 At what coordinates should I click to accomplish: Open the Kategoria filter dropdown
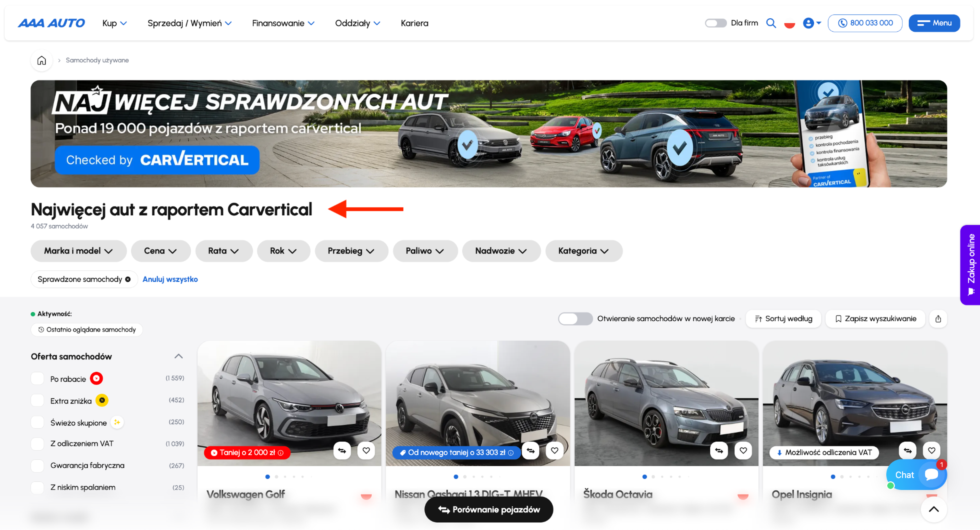(584, 251)
